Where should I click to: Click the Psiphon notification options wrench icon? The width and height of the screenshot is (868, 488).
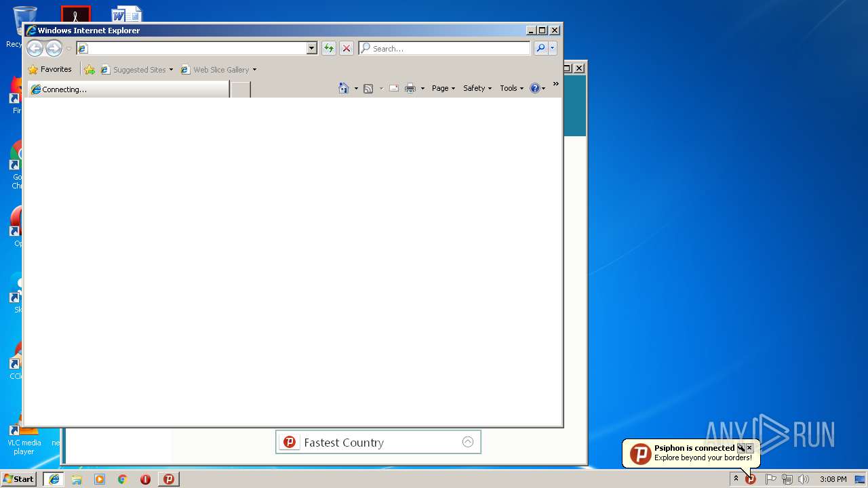click(x=741, y=448)
